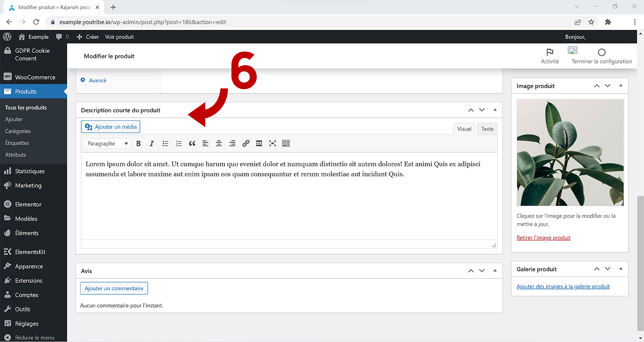Click Retirer l'image produit link
The height and width of the screenshot is (342, 644).
(543, 237)
